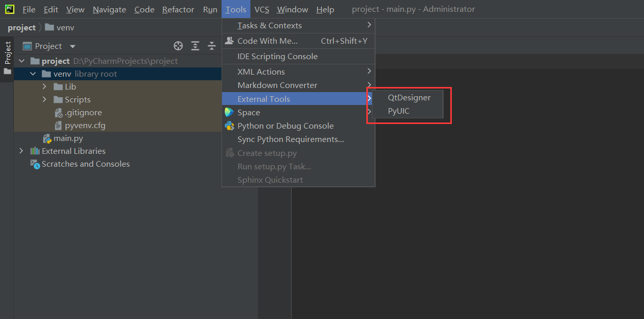
Task: Click the PyCharm logo in the title bar
Action: click(x=9, y=9)
